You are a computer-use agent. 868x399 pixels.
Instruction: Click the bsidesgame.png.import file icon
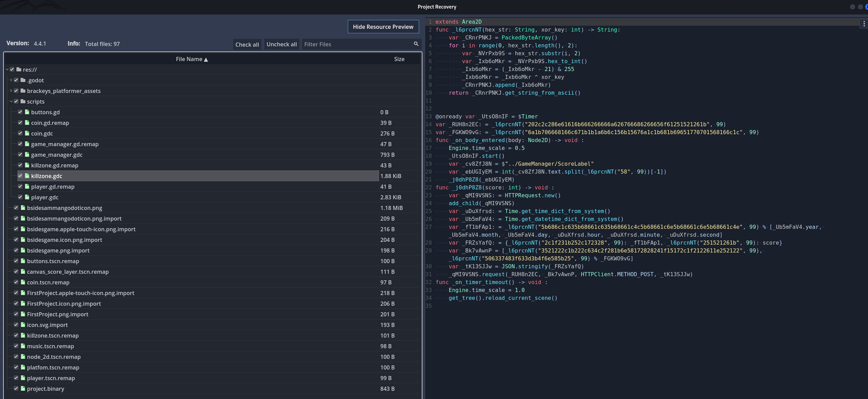(23, 250)
